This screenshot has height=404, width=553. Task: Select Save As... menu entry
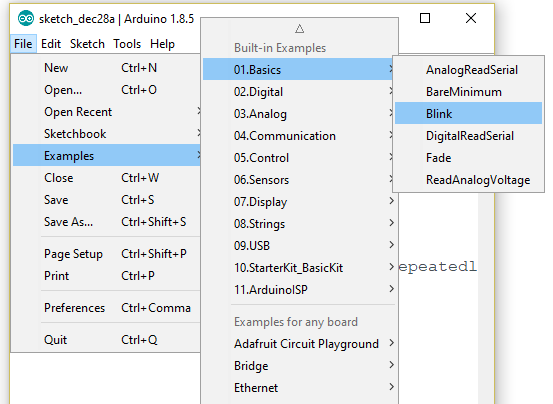click(107, 222)
